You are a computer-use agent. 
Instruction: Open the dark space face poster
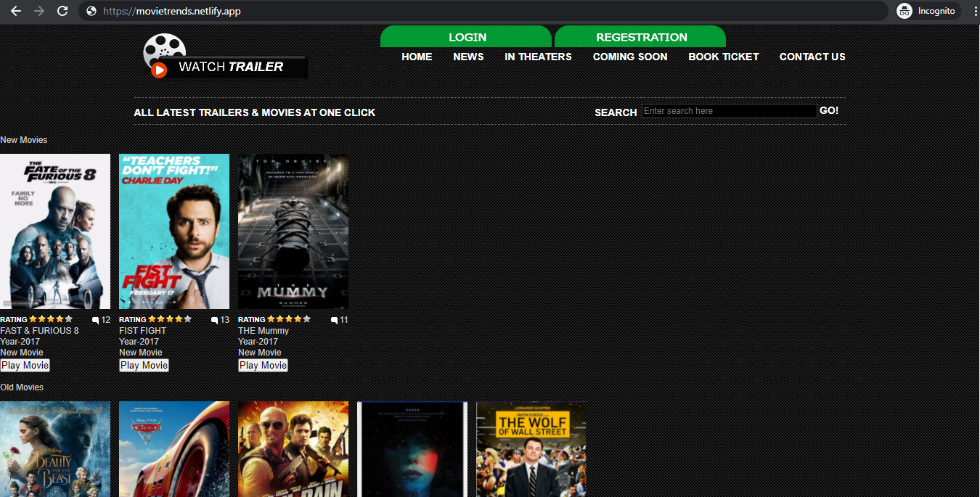(412, 449)
